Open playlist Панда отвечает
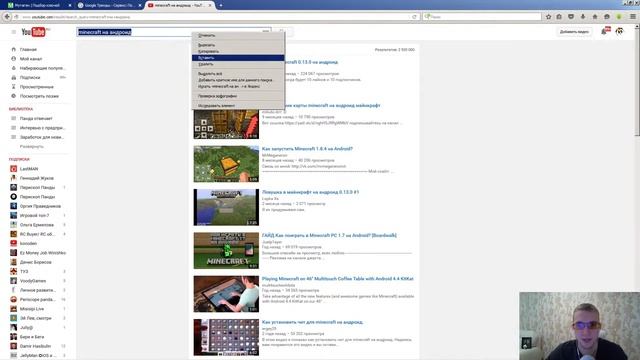 coord(36,118)
